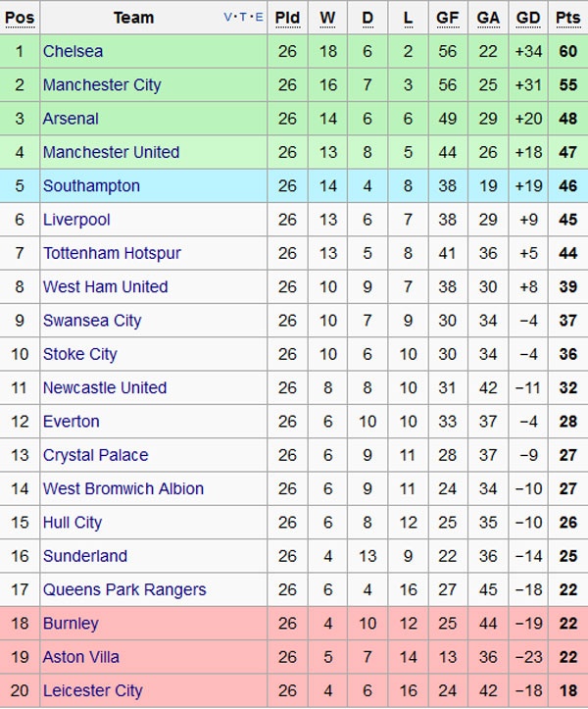Open the Leicester City link
Viewport: 588px width, 709px height.
(x=92, y=690)
